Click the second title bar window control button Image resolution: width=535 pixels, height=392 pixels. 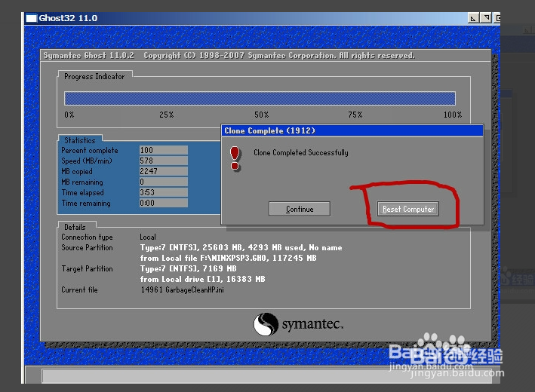[485, 18]
